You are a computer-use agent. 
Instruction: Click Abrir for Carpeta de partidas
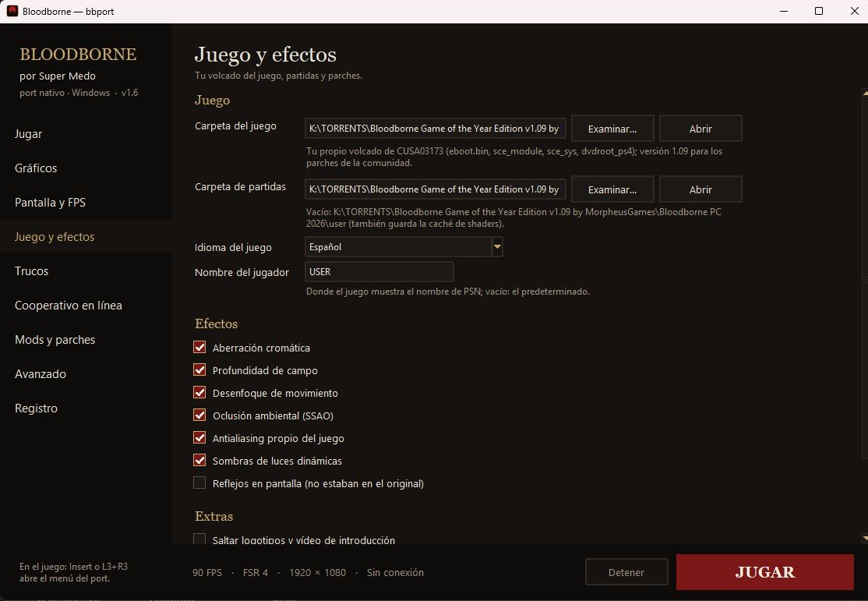pos(700,189)
